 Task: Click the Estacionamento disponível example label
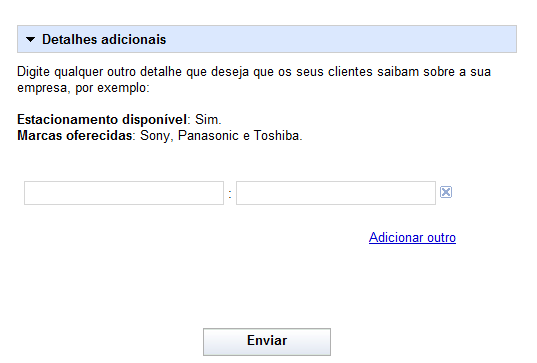pos(102,120)
